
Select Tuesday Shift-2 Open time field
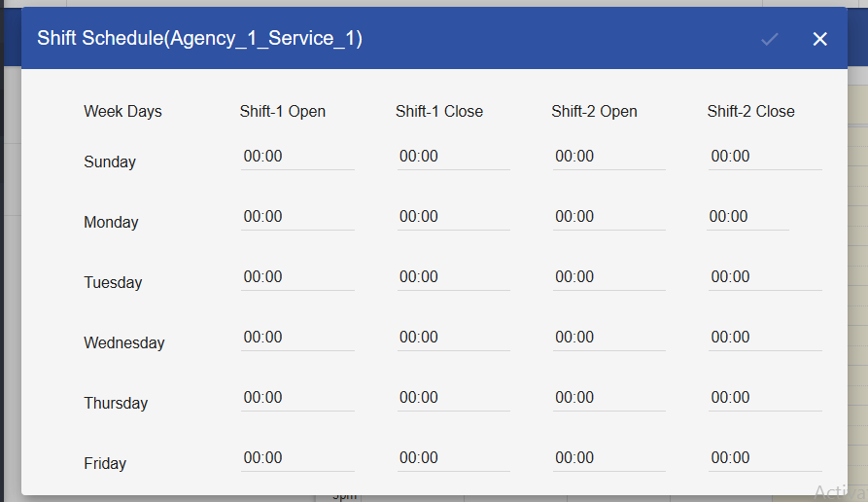608,277
